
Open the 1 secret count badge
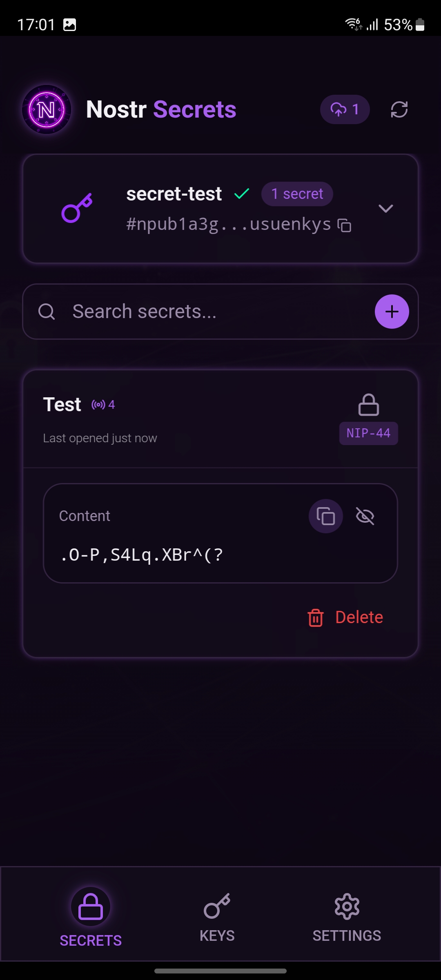coord(297,194)
